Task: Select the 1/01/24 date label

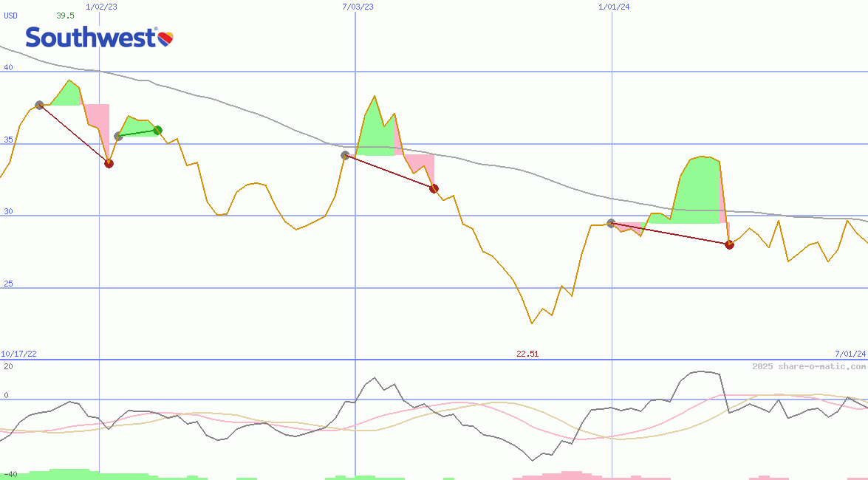Action: click(x=614, y=7)
